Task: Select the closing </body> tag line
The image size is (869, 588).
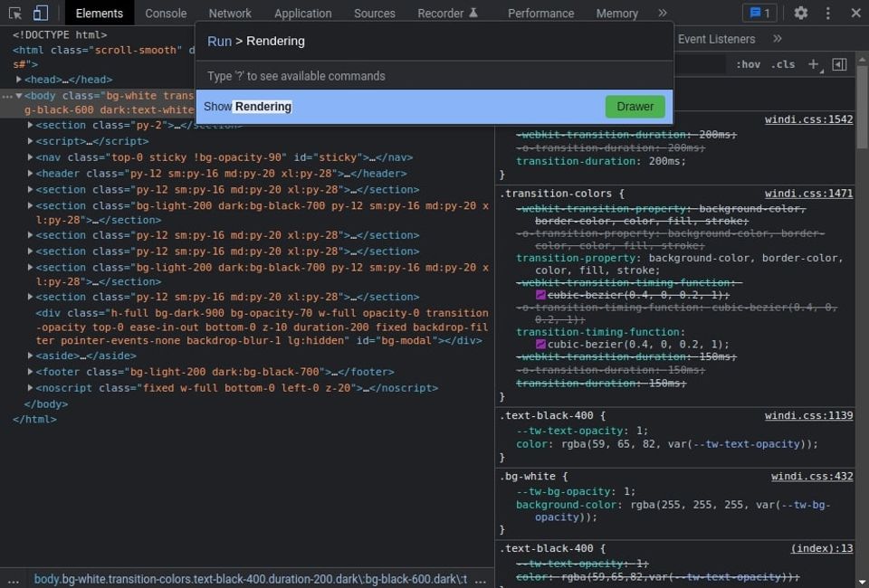Action: (x=46, y=404)
